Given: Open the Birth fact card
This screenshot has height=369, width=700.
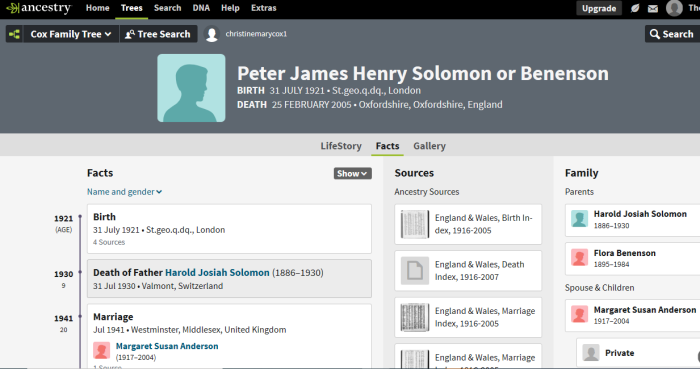Looking at the screenshot, I should [229, 229].
